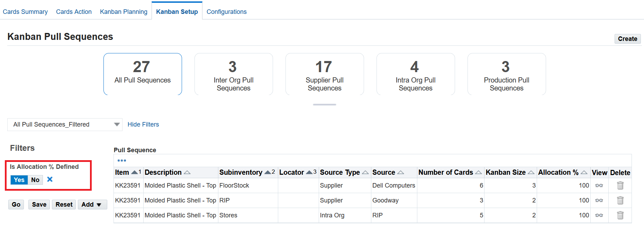This screenshot has height=242, width=644.
Task: Open the Cards Summary tab
Action: [x=25, y=12]
